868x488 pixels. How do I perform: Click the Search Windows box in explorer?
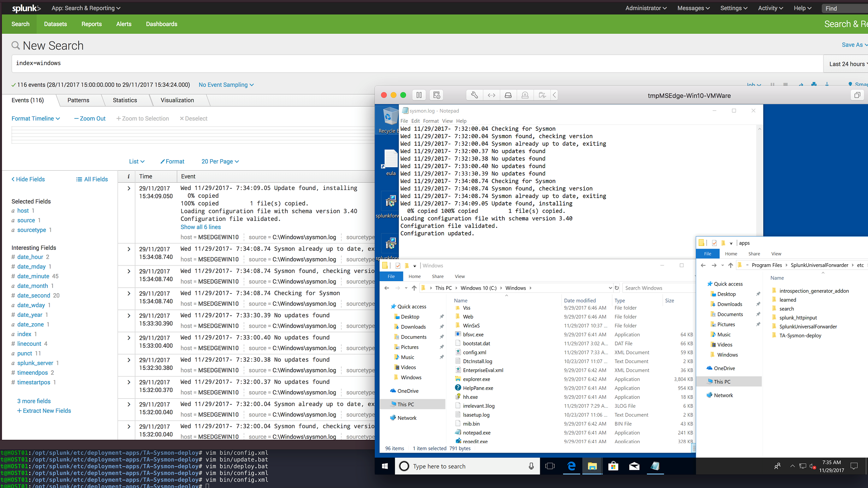pos(659,288)
